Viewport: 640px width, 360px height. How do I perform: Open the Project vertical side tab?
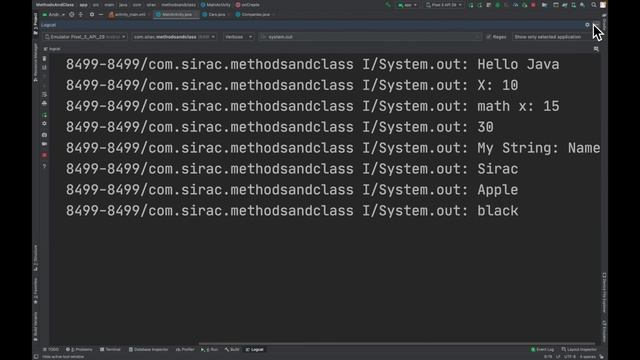pyautogui.click(x=36, y=23)
